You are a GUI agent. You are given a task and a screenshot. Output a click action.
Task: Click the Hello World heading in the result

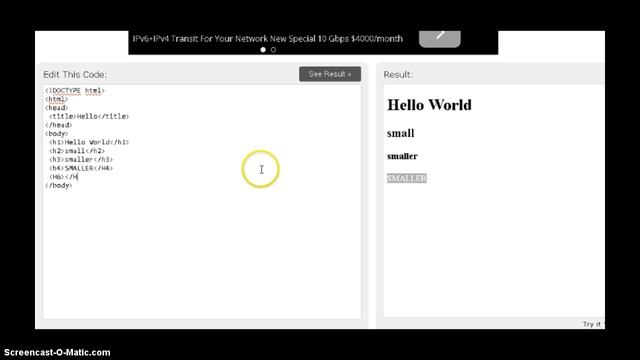tap(429, 105)
